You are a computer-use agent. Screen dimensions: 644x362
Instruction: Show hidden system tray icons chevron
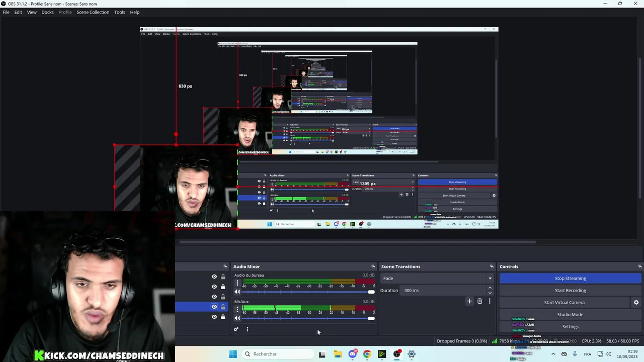(x=553, y=354)
